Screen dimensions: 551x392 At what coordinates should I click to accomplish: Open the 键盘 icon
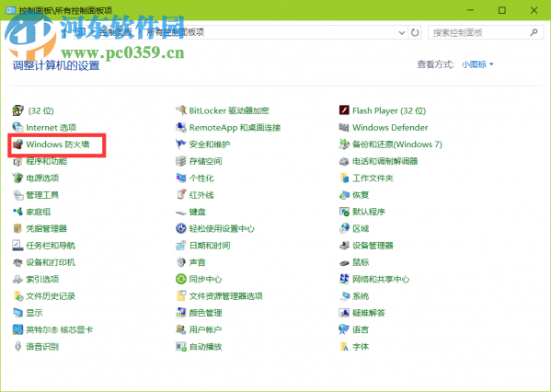(181, 212)
